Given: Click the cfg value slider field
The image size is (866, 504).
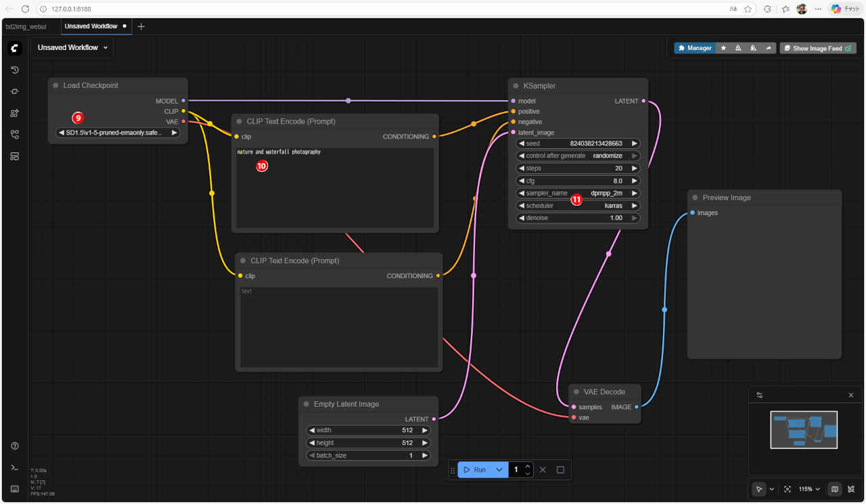Looking at the screenshot, I should (578, 181).
